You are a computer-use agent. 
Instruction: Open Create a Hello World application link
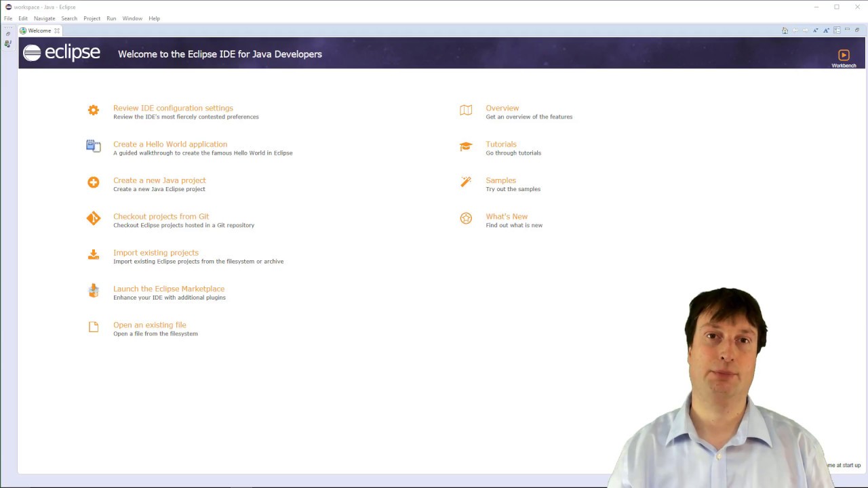(170, 144)
